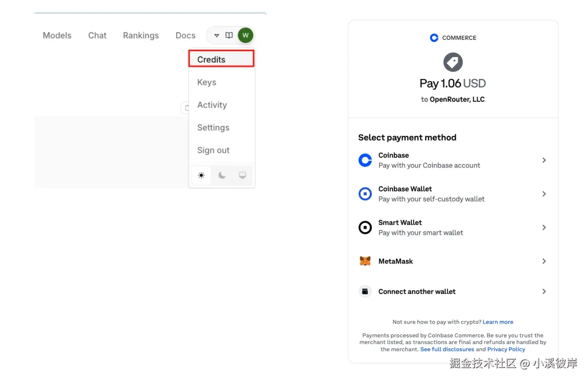588x380 pixels.
Task: Go to the Models nav tab
Action: click(57, 35)
